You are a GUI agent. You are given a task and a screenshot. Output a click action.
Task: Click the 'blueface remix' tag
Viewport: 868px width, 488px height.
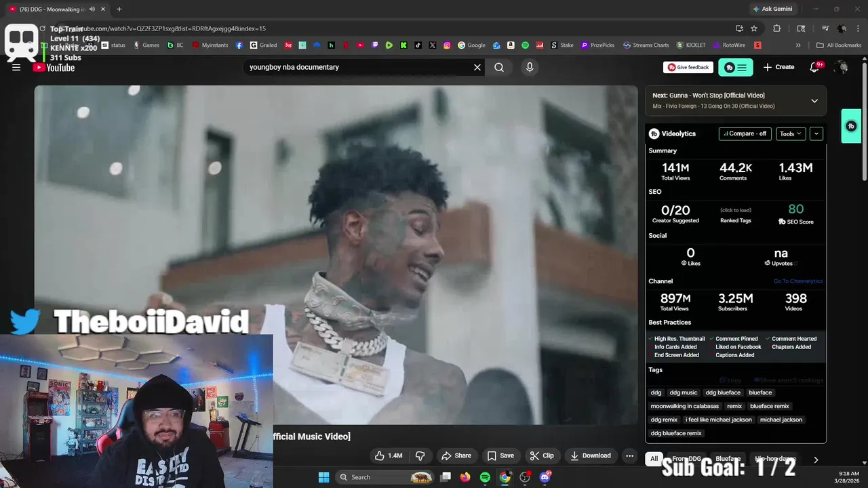coord(770,406)
